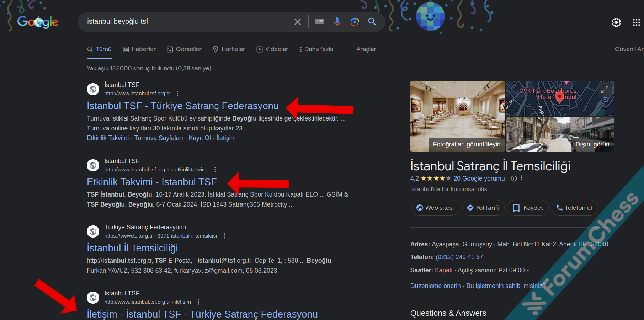Click the Telefon et call button
Viewport: 644px width, 320px height.
[x=574, y=208]
